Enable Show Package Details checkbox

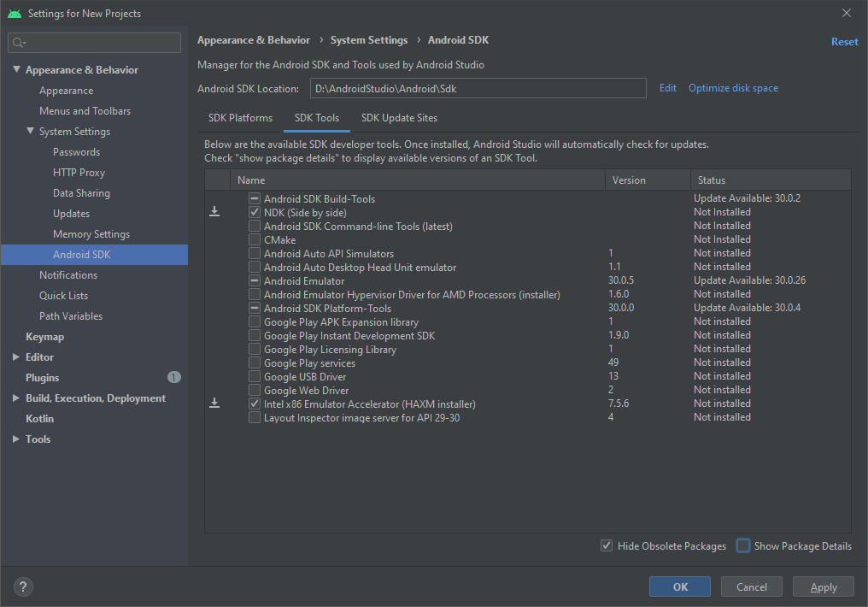tap(743, 545)
